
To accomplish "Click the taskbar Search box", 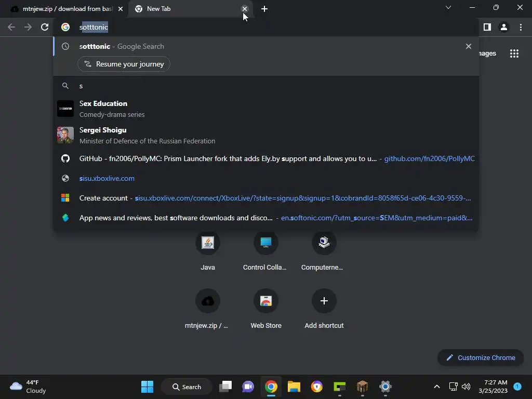I will [x=187, y=387].
